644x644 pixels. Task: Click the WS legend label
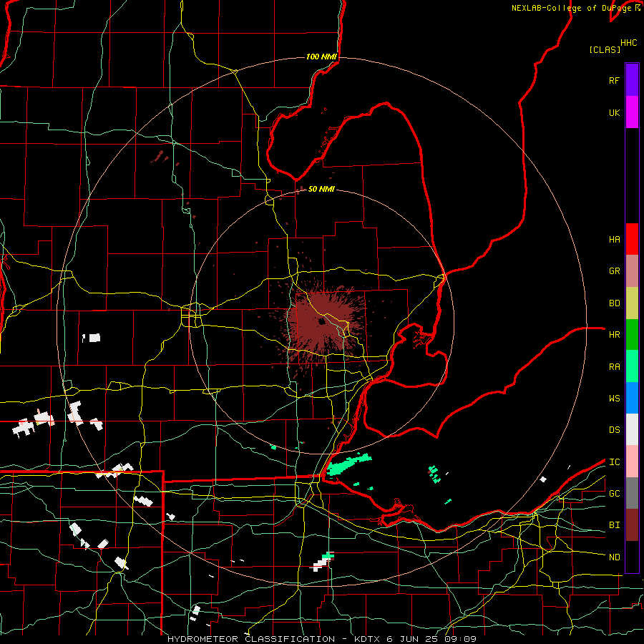pyautogui.click(x=614, y=399)
